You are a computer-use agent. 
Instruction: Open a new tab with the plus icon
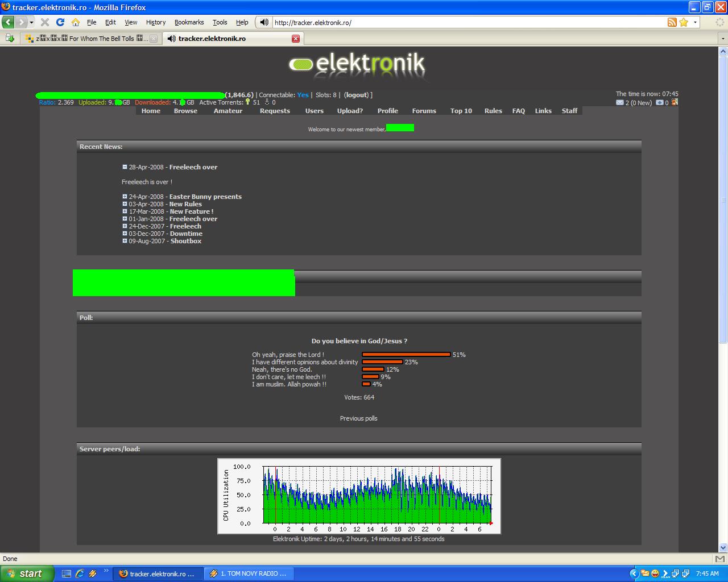pyautogui.click(x=9, y=38)
